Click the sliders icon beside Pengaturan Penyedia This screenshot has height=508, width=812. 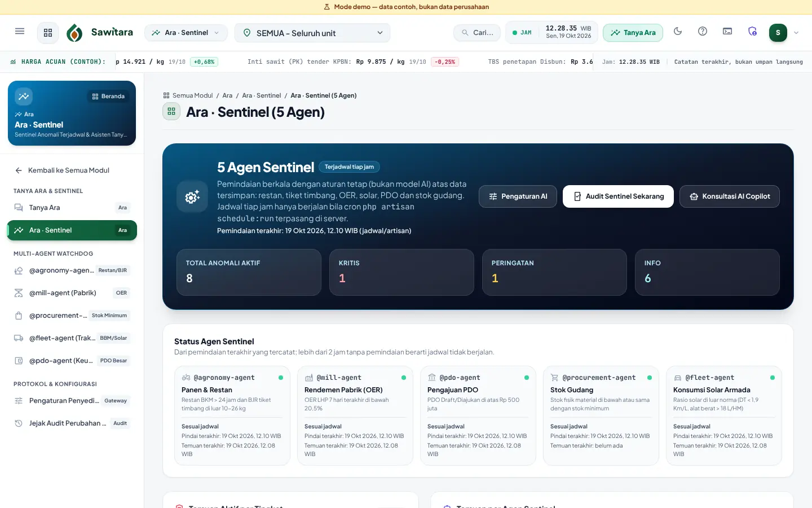19,401
